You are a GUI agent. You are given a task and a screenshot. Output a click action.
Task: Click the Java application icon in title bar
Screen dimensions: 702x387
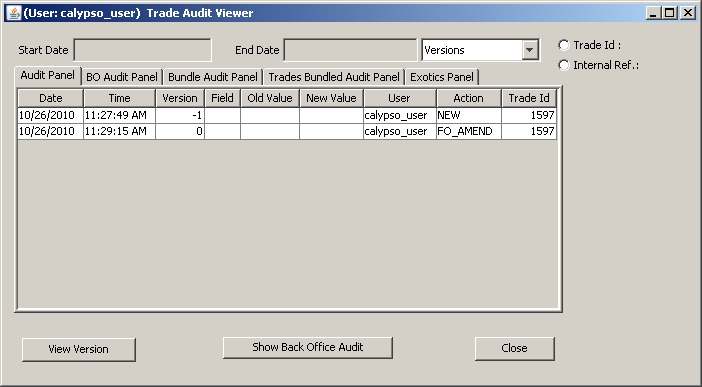pos(14,13)
